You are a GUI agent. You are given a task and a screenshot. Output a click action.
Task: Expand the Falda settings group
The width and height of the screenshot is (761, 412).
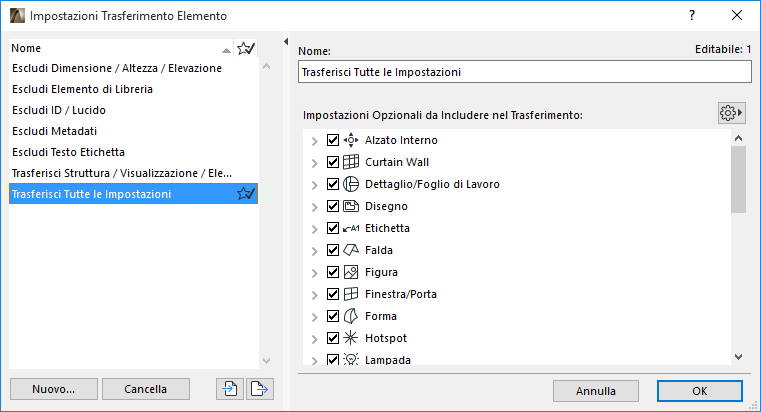[x=315, y=250]
